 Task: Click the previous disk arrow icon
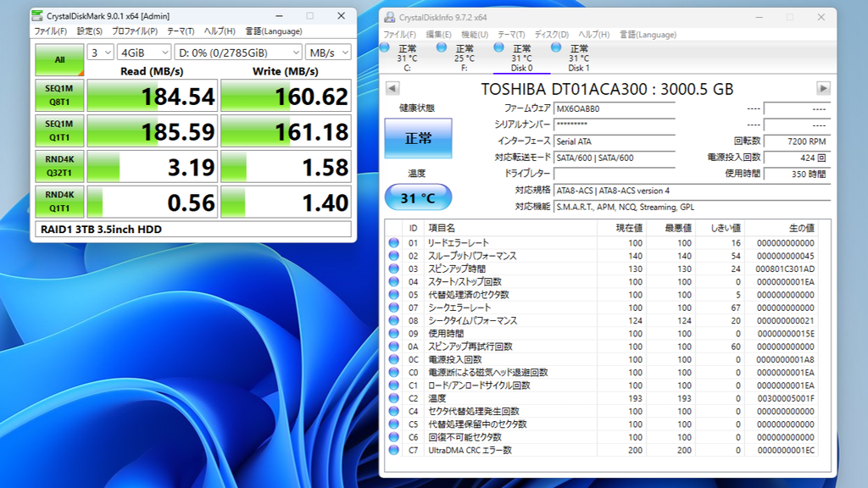tap(392, 89)
